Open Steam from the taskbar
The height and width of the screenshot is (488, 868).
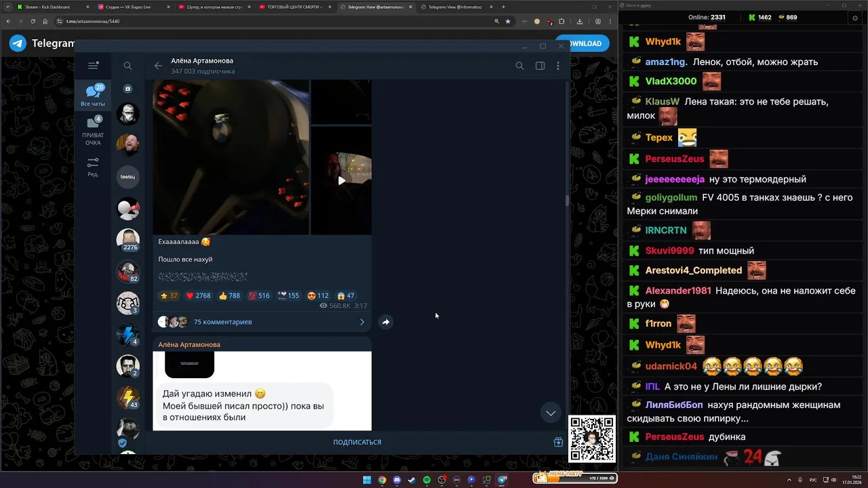tap(412, 480)
